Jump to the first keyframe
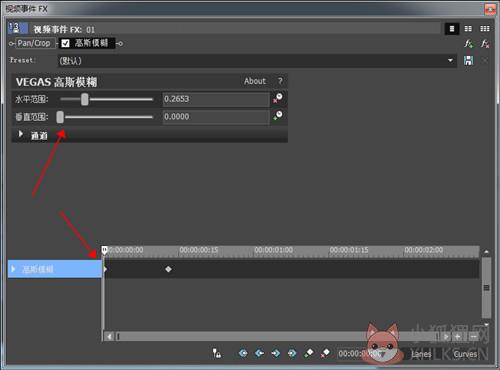Image resolution: width=500 pixels, height=370 pixels. click(243, 353)
